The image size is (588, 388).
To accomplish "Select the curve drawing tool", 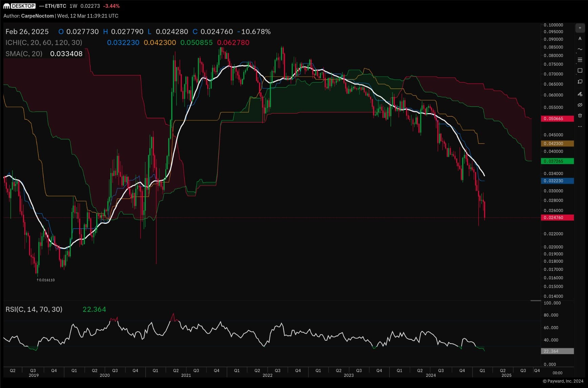I will 580,49.
